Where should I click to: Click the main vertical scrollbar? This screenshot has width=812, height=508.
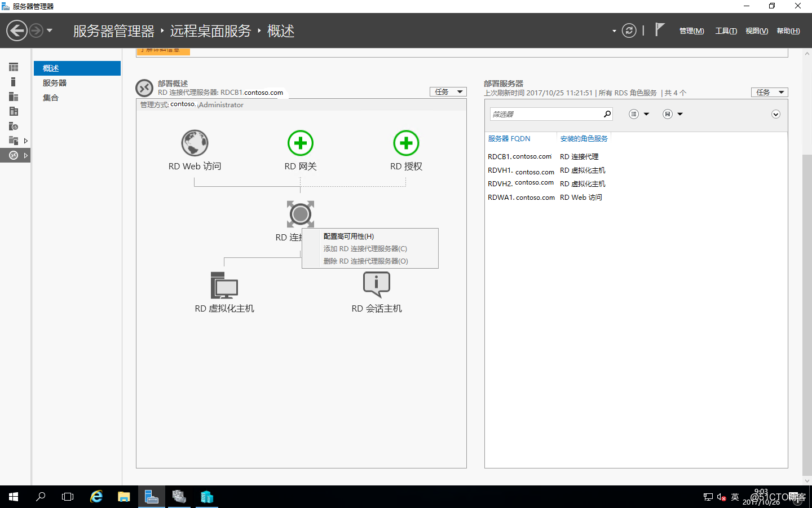[807, 316]
